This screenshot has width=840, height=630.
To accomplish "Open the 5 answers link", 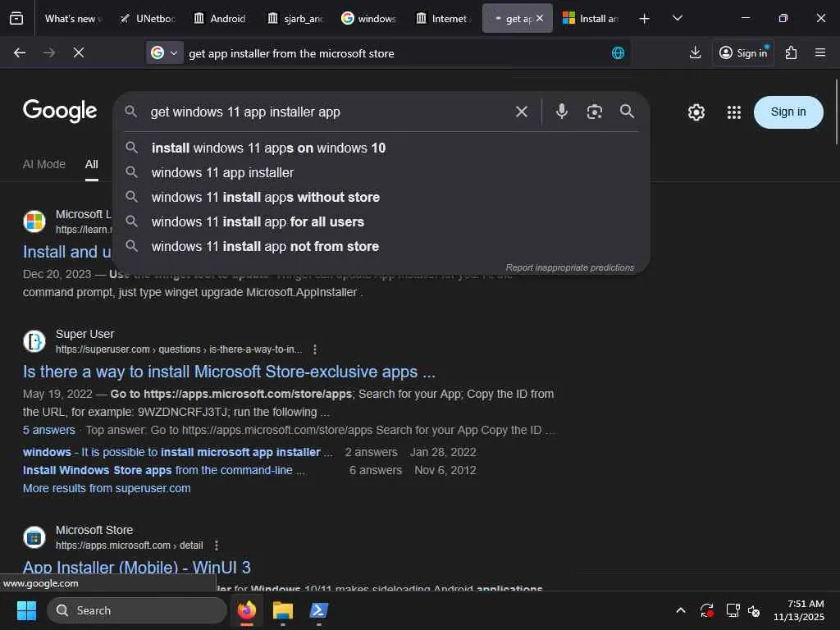I will [x=48, y=430].
